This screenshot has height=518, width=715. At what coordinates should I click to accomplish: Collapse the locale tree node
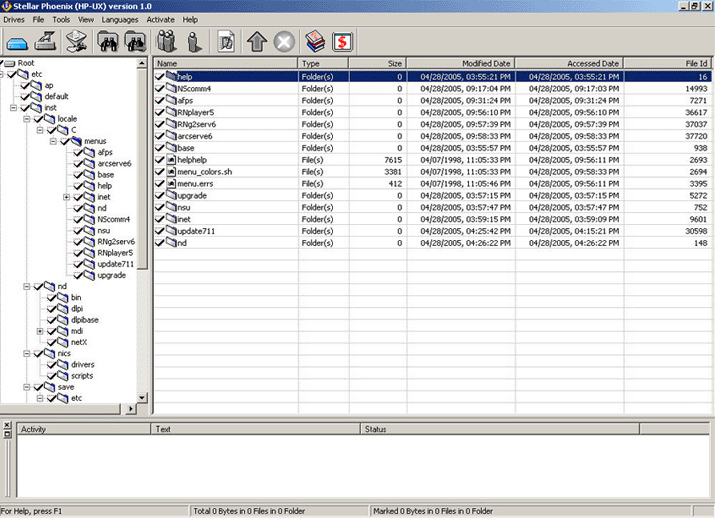pyautogui.click(x=27, y=119)
